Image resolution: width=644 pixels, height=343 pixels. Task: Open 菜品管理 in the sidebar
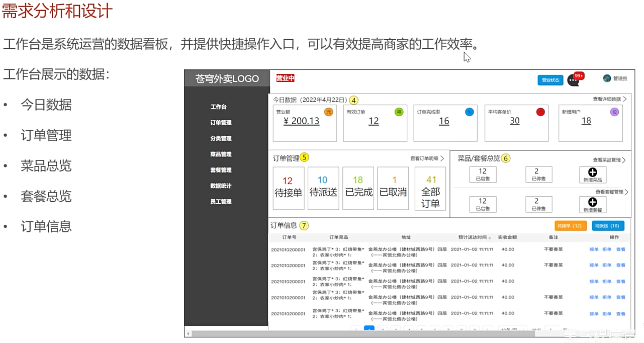coord(221,154)
